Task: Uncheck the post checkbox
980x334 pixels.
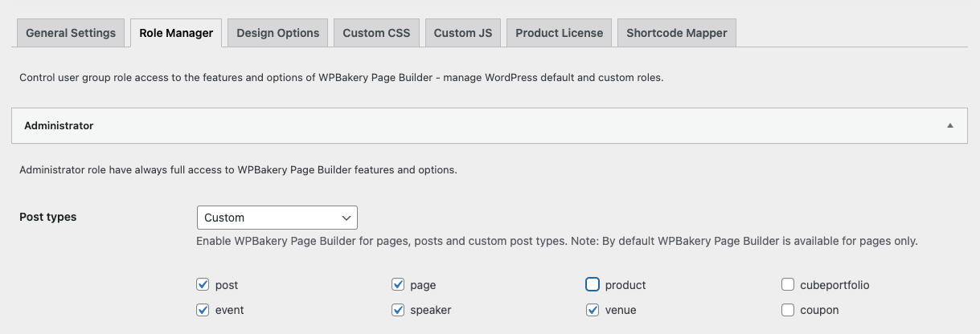Action: tap(203, 285)
